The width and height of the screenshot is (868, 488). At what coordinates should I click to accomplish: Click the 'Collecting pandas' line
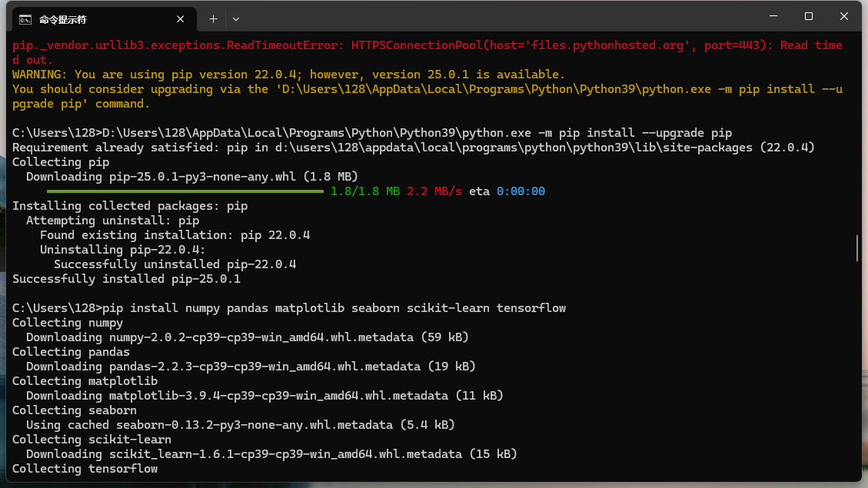tap(71, 352)
